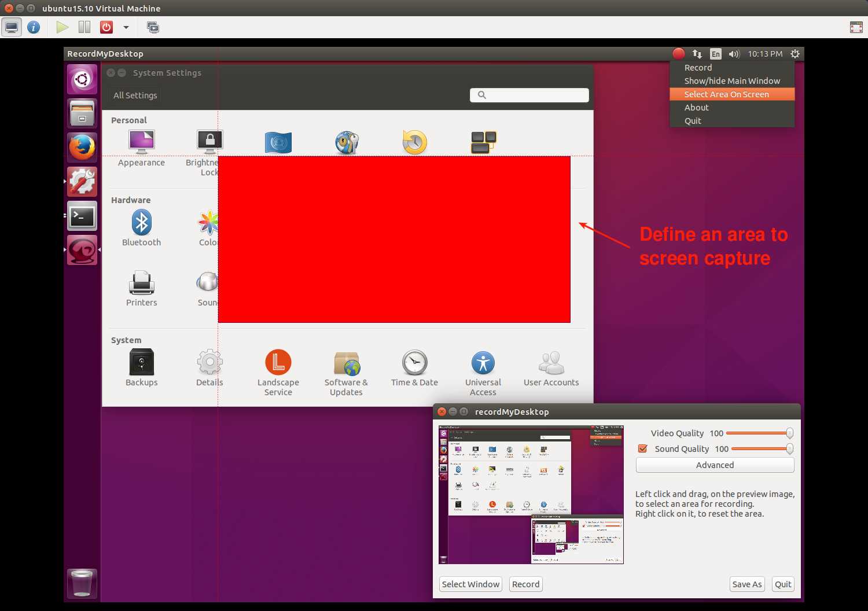Open Printers settings
This screenshot has height=611, width=868.
point(141,283)
